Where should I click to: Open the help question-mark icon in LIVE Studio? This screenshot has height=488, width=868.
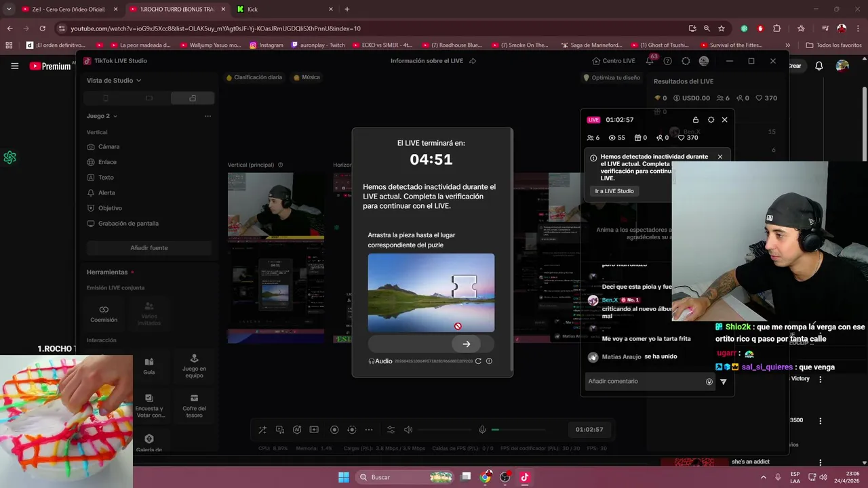tap(668, 61)
